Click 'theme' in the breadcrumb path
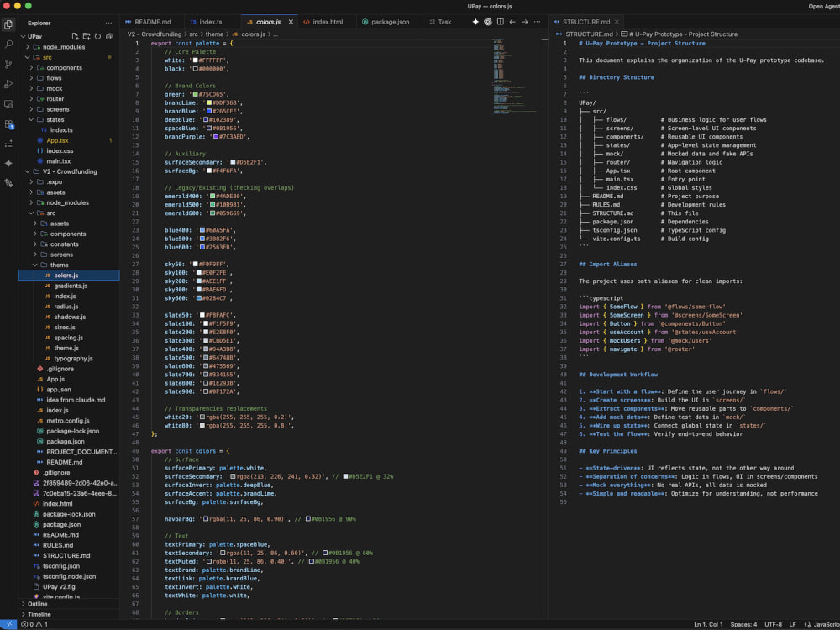This screenshot has height=630, width=840. [214, 34]
